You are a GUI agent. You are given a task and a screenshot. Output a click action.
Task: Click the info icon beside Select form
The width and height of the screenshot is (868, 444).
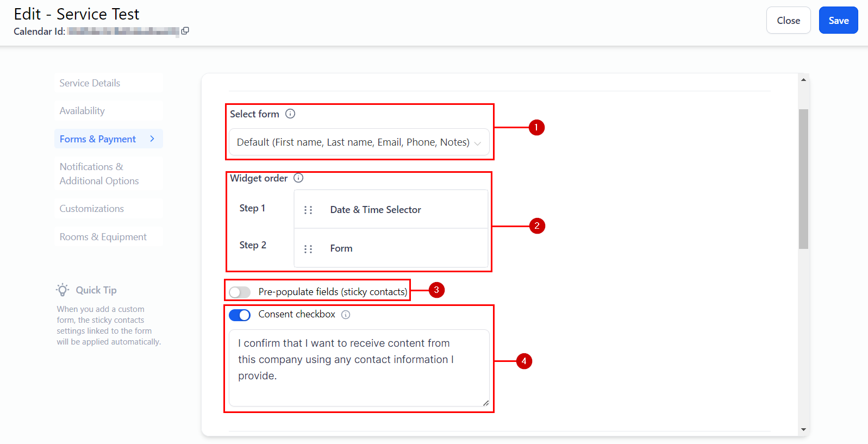290,114
